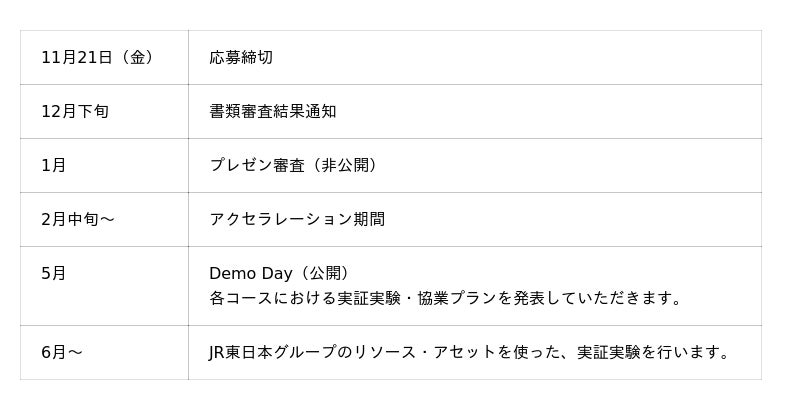Click the 5月 date cell
This screenshot has width=800, height=410.
(54, 273)
